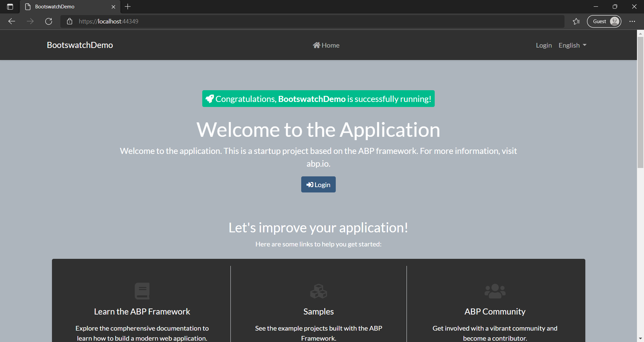Open the Samples heading
This screenshot has width=644, height=342.
coord(319,311)
